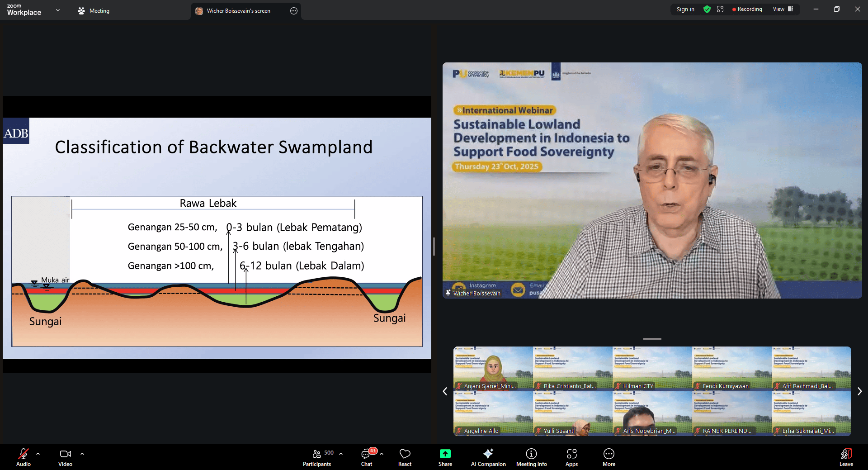The width and height of the screenshot is (868, 470).
Task: Switch to the Meeting tab
Action: [94, 11]
